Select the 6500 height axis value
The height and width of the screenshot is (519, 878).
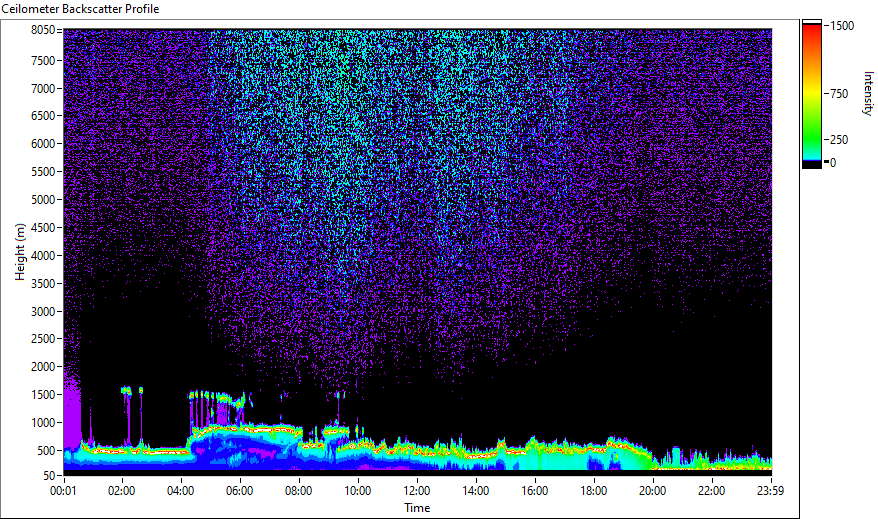43,116
